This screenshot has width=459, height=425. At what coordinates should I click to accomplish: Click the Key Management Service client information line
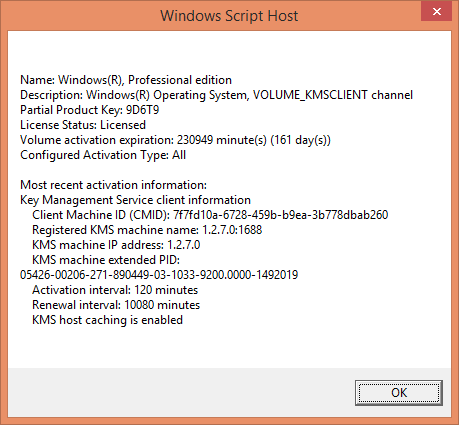(135, 200)
